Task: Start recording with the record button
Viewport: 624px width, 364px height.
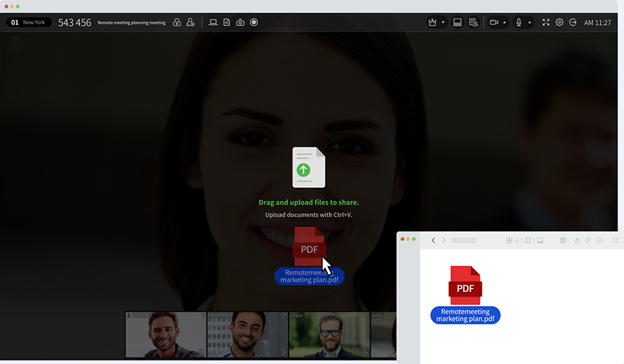Action: 254,22
